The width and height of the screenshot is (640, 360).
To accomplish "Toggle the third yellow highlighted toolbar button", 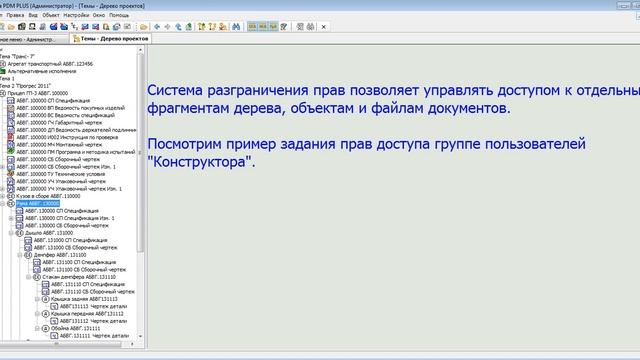I will pos(273,27).
